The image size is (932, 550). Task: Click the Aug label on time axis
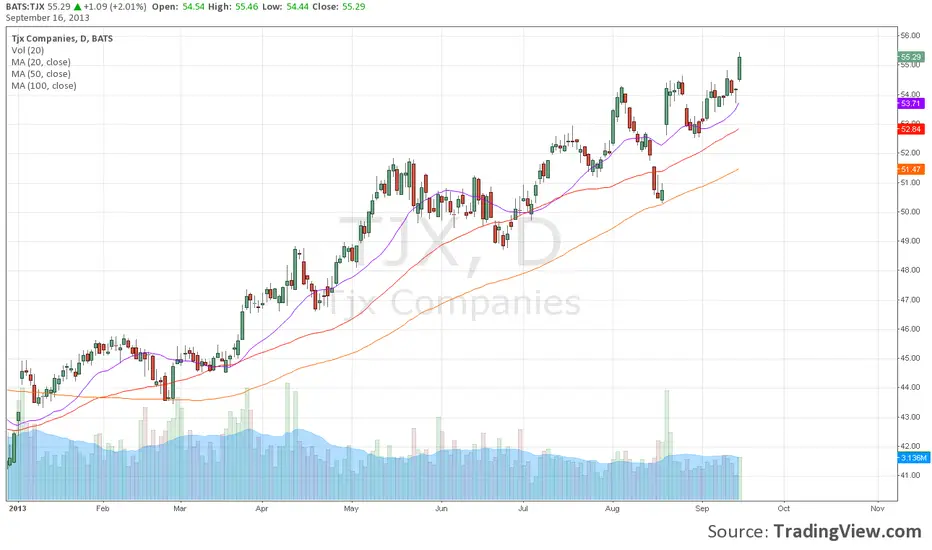(x=612, y=509)
